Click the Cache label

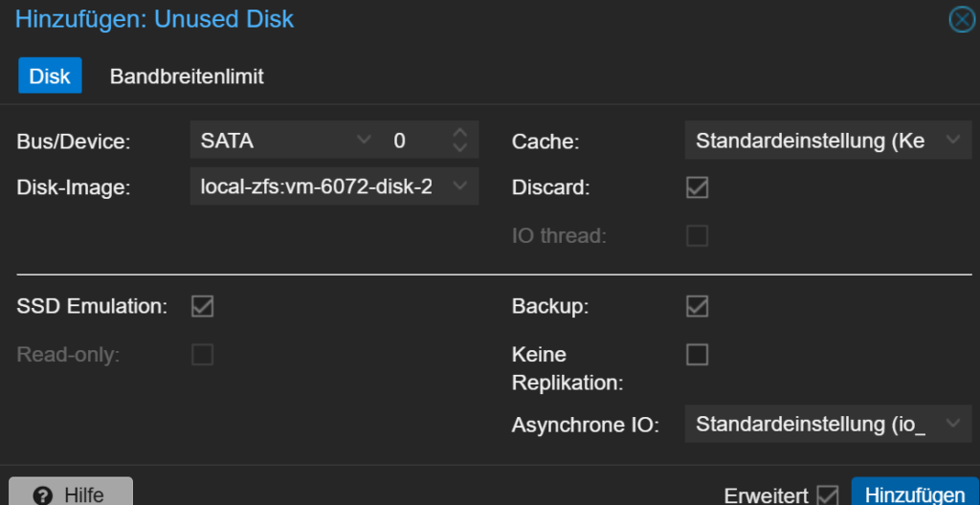[546, 142]
